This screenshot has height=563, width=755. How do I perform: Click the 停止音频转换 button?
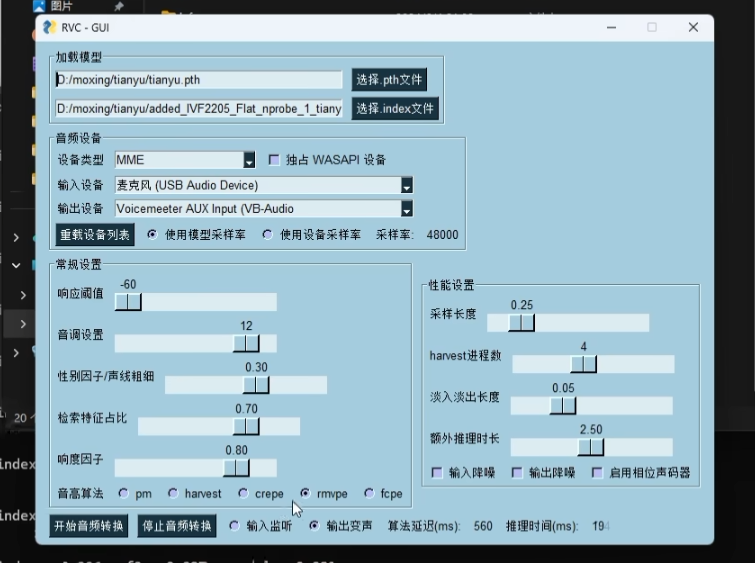(177, 526)
